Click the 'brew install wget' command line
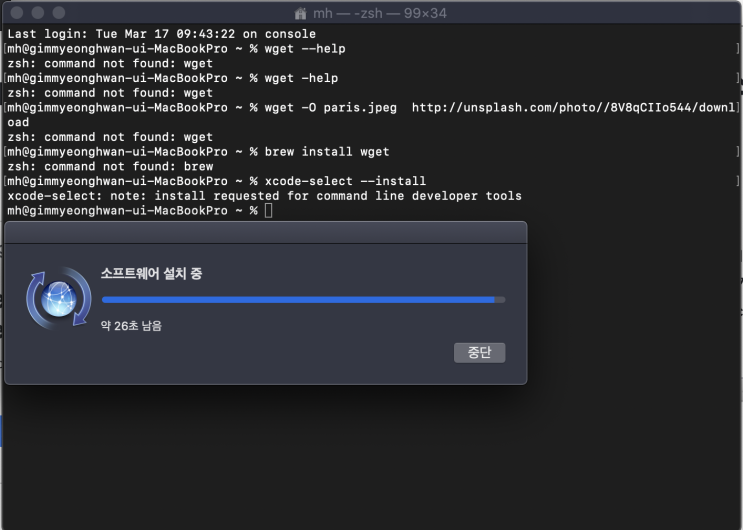The image size is (743, 530). [x=198, y=152]
